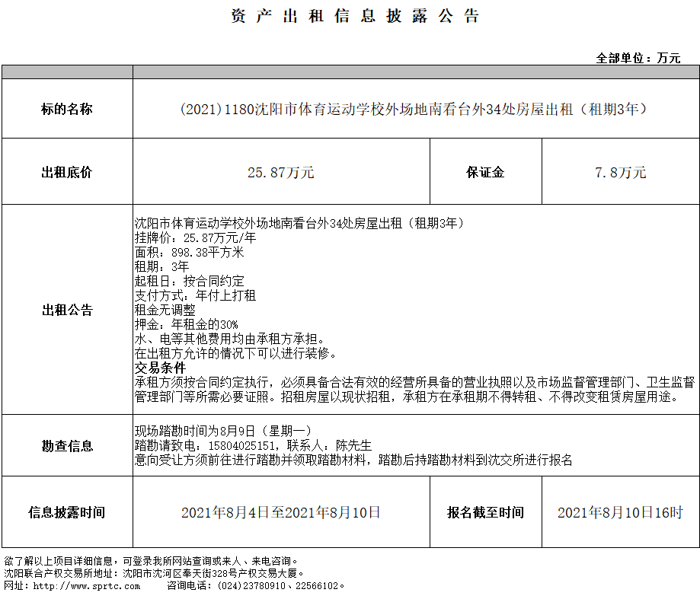700x599 pixels.
Task: Click the 支付方式：年付上打租 line
Action: (x=195, y=296)
